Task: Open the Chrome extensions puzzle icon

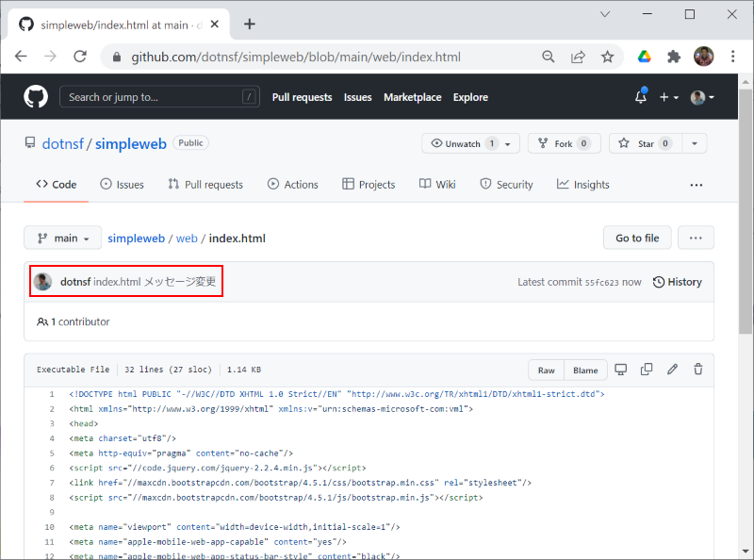Action: (x=674, y=57)
